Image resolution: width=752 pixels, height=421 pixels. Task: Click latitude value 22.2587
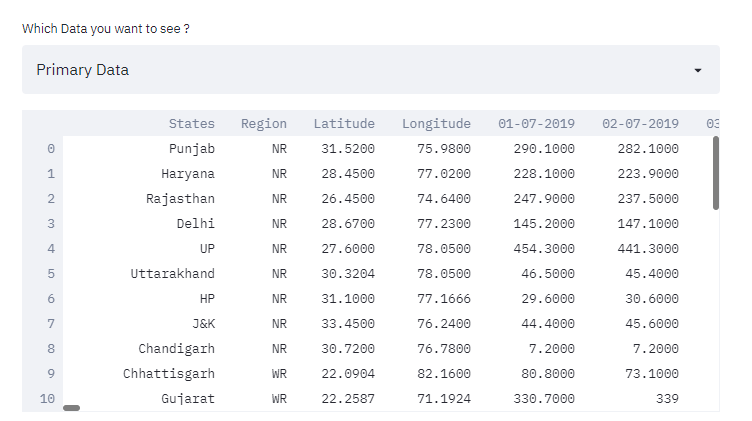348,398
